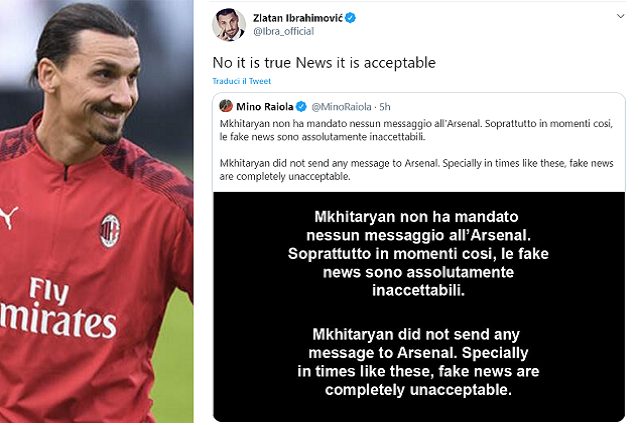
Task: Click the English text in black image
Action: [418, 362]
